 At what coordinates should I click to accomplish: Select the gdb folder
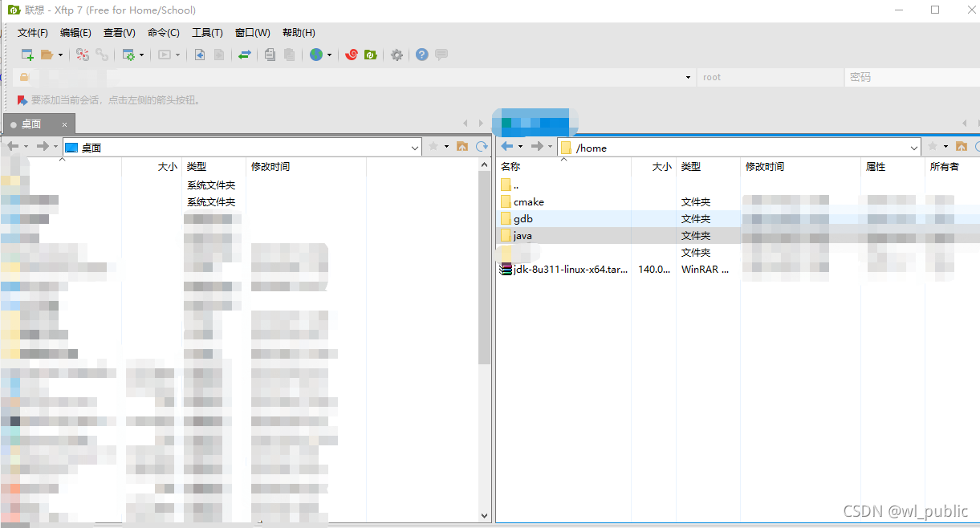coord(516,219)
